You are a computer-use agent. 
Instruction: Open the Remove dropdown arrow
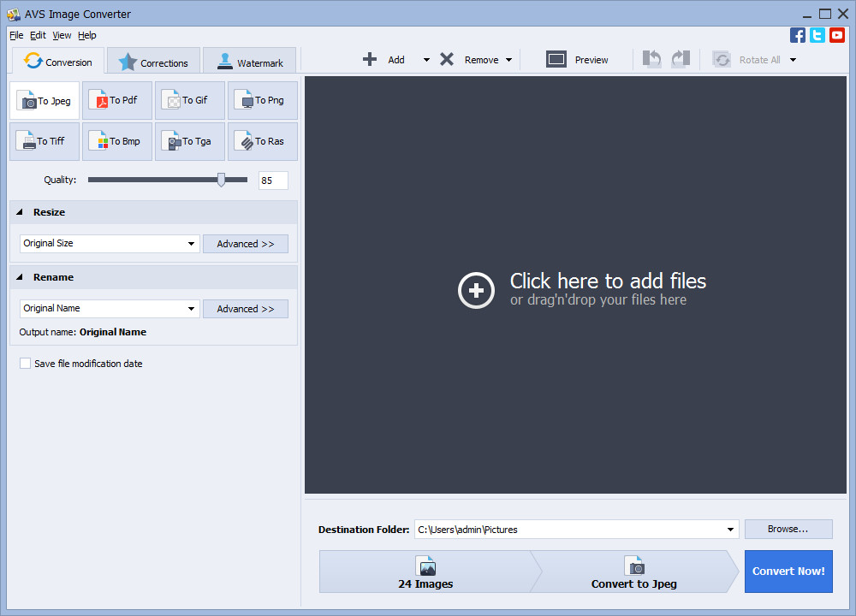508,60
